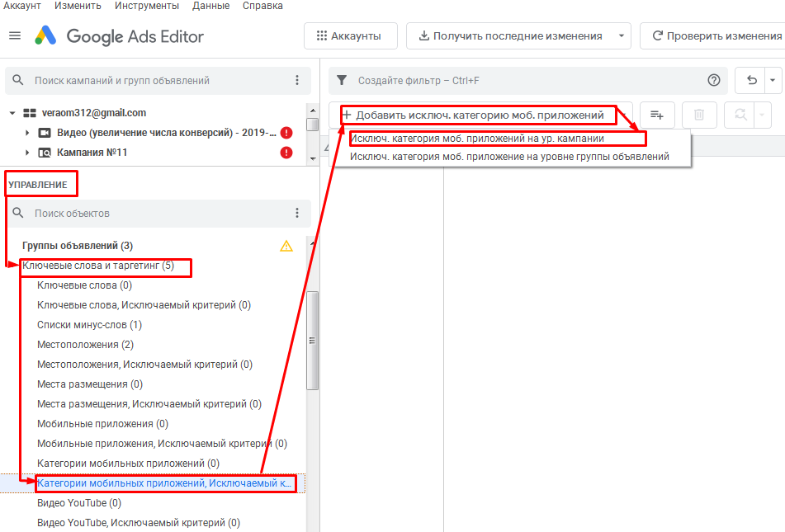Click error icon beside the Видео campaign

pos(286,133)
